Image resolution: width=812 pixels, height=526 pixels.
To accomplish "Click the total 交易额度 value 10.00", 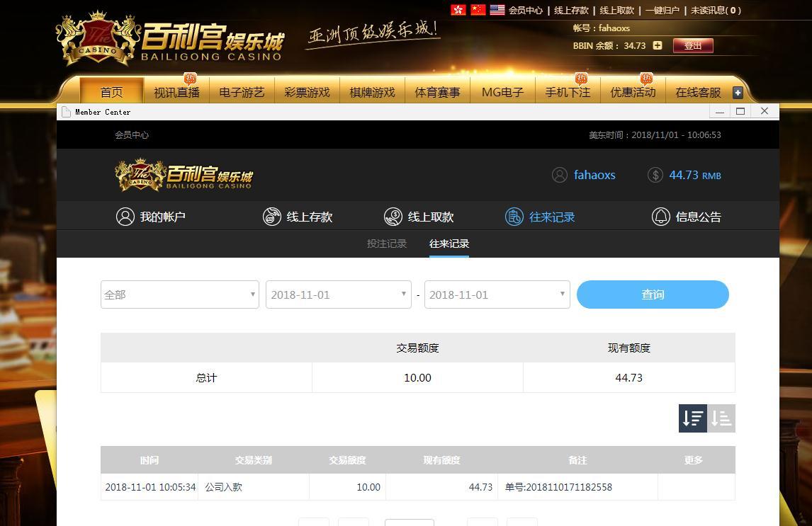I will (x=417, y=377).
